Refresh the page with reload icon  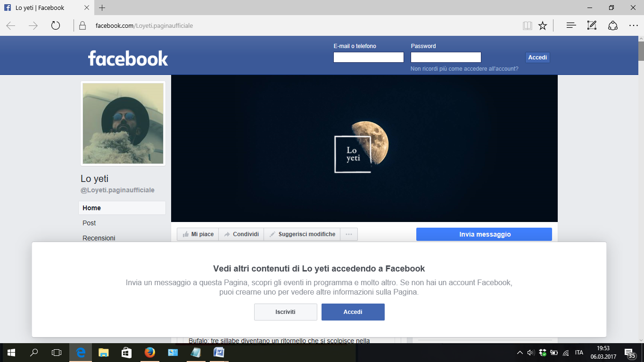coord(56,25)
